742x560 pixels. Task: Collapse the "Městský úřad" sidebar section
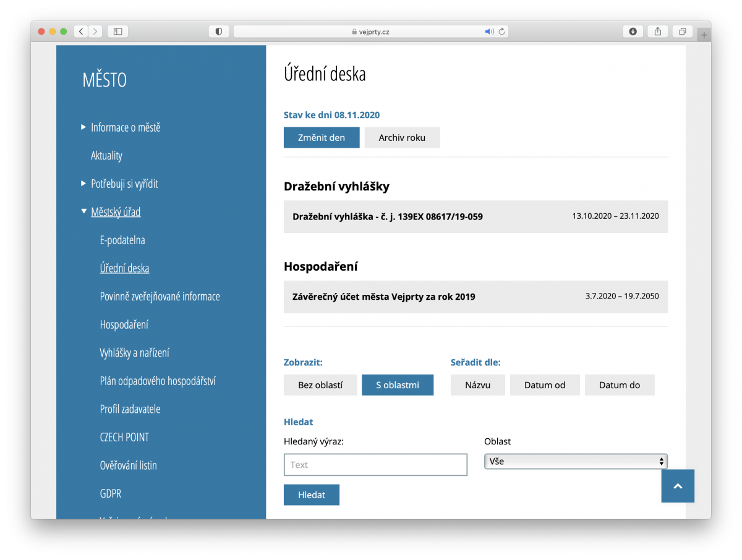(x=84, y=212)
